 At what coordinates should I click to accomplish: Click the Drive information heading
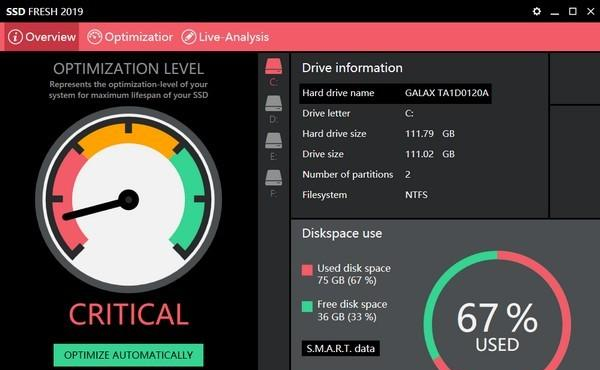[x=352, y=68]
